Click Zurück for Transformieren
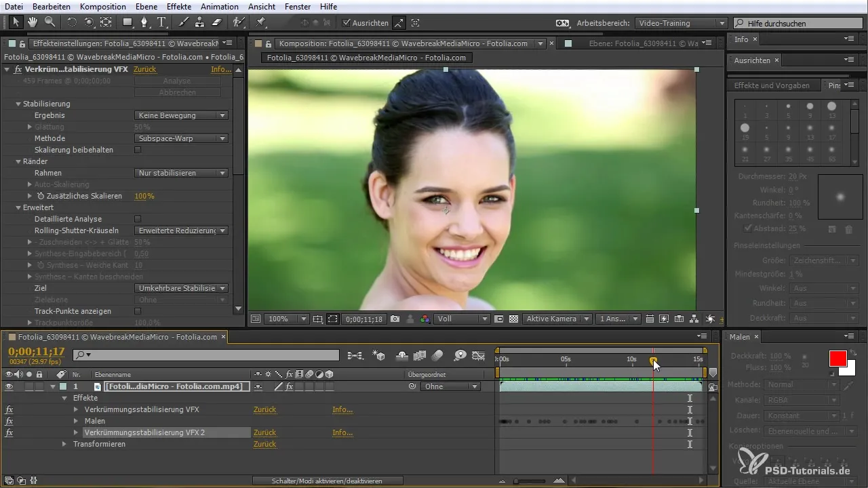The width and height of the screenshot is (868, 488). tap(264, 444)
